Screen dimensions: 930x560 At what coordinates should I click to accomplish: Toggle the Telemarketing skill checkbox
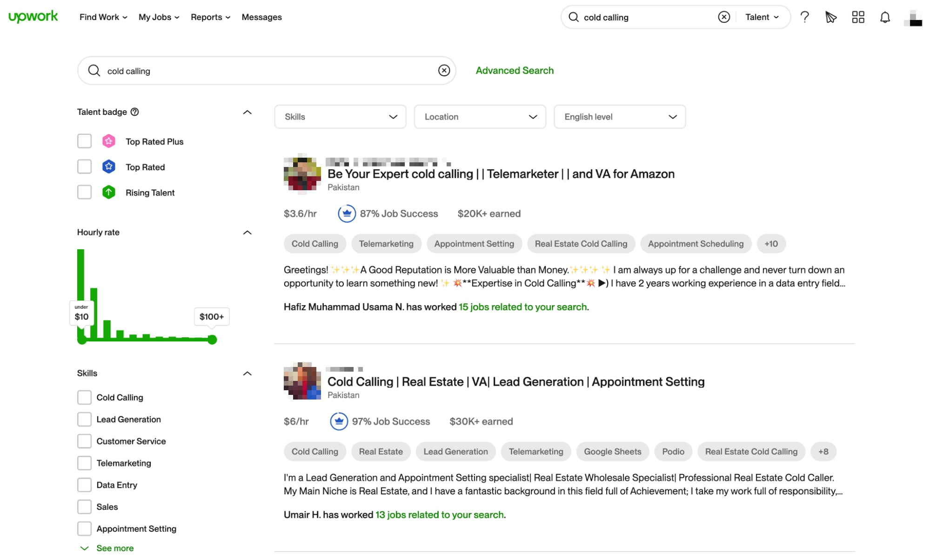84,463
